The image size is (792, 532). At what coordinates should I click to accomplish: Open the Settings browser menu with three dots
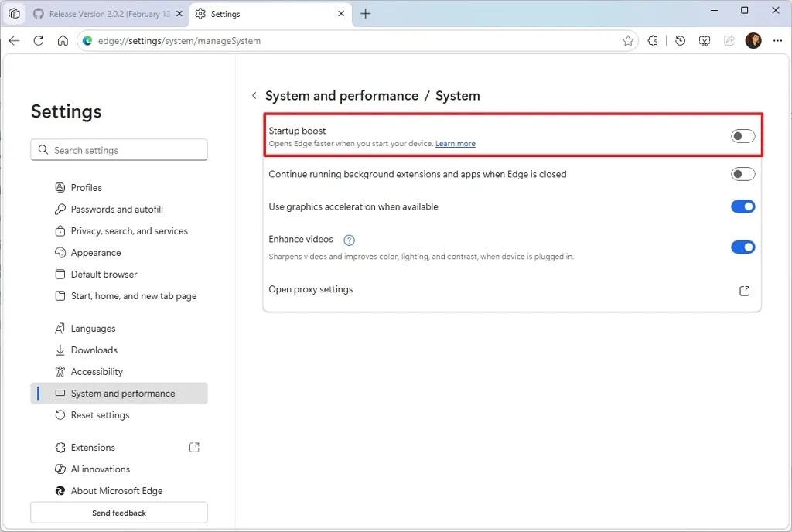pos(777,40)
